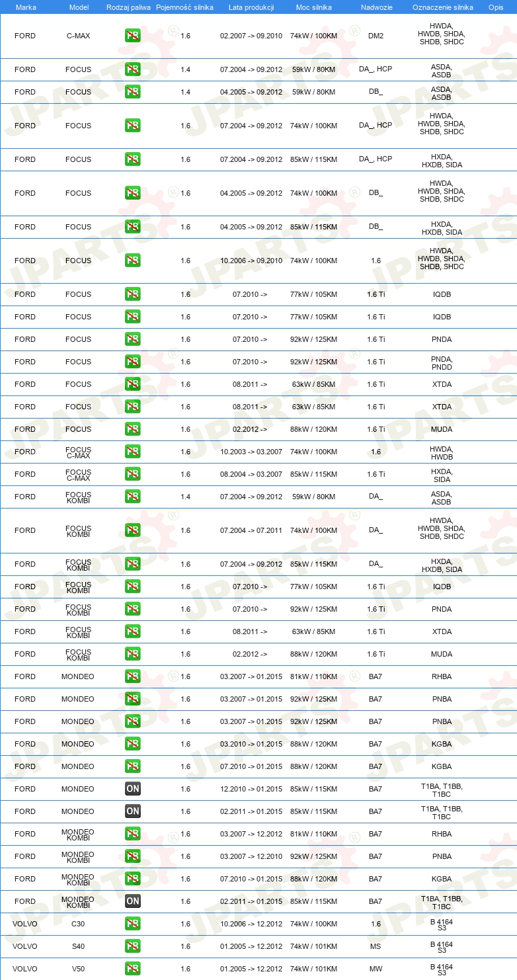Click the Pojemność silnika column header
Viewport: 517px width, 980px height.
(x=184, y=7)
